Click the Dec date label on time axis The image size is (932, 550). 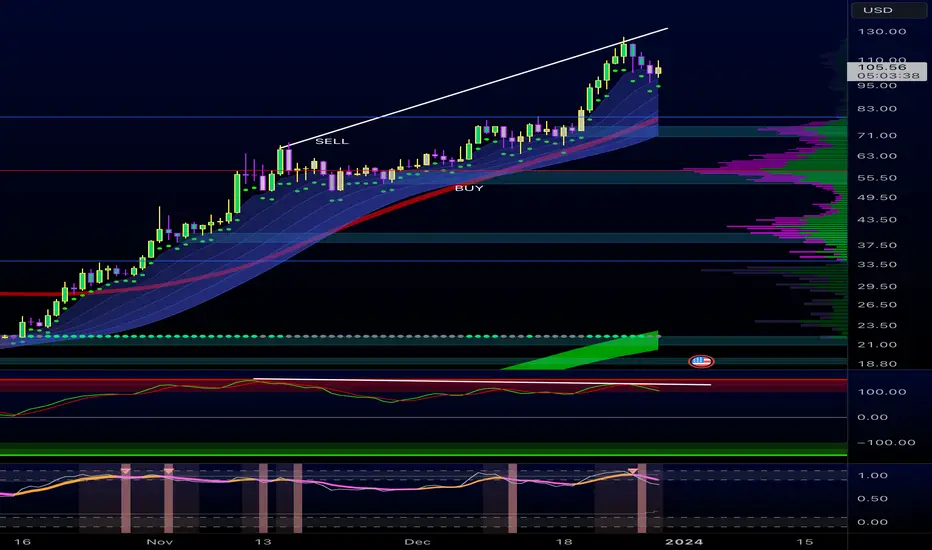point(417,542)
